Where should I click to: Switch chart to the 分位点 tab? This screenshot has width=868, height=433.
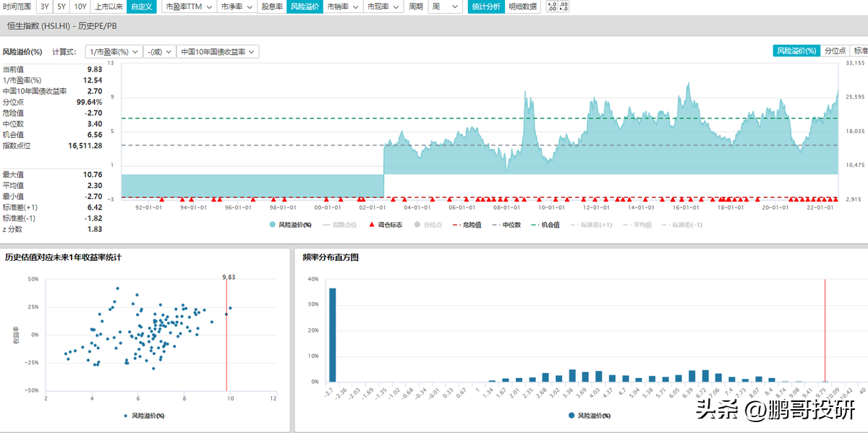click(x=835, y=51)
